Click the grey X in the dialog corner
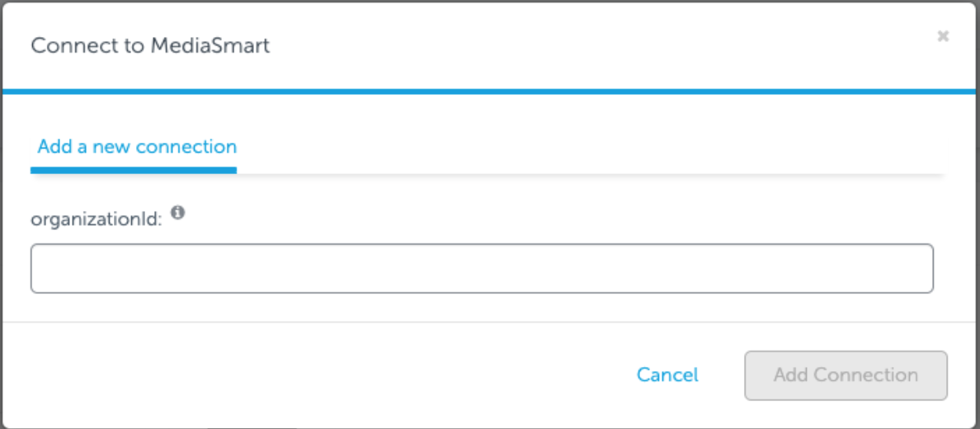980x429 pixels. [x=943, y=36]
